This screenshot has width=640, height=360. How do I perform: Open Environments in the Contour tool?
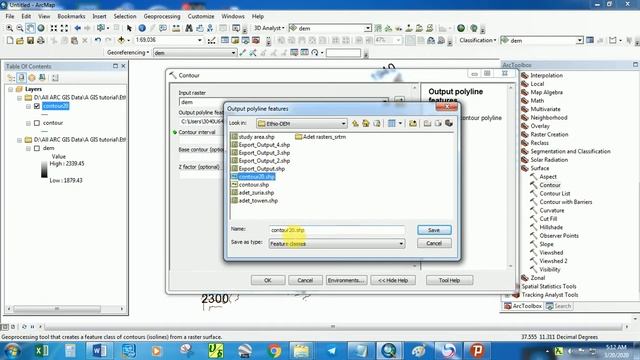coord(346,280)
